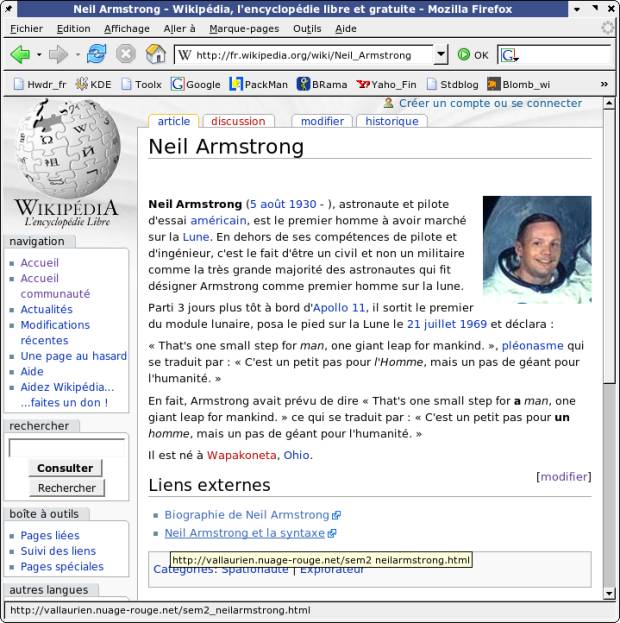
Task: Click the Stop loading icon
Action: coord(125,54)
